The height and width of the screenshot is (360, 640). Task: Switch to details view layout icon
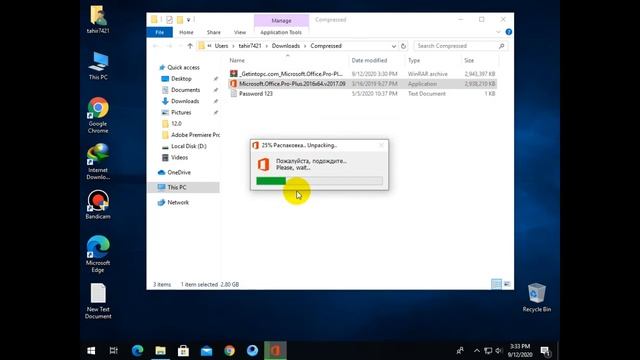pyautogui.click(x=496, y=284)
